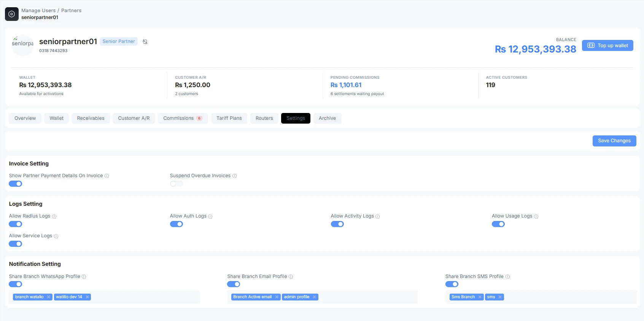
Task: Toggle Allow Activity Logs switch
Action: coord(337,224)
